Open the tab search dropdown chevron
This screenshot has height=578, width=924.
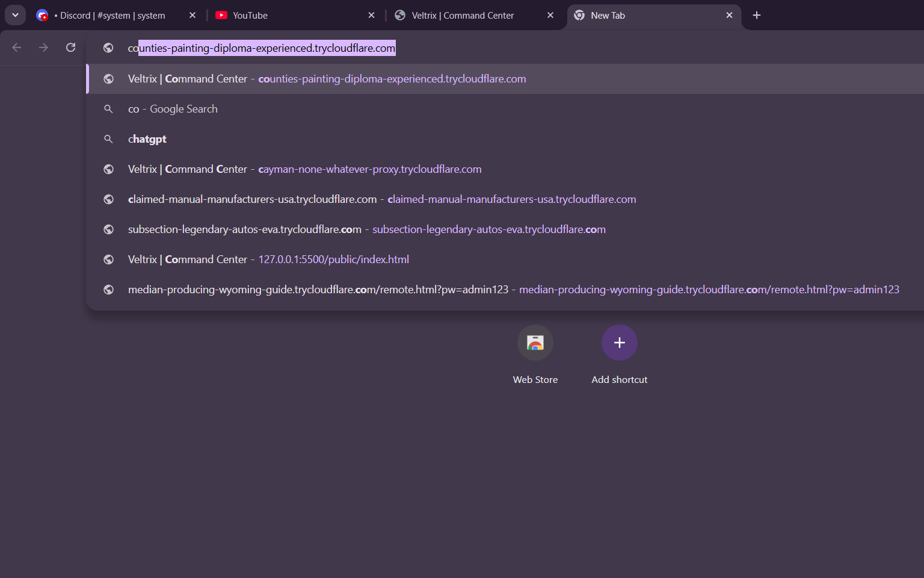(15, 15)
